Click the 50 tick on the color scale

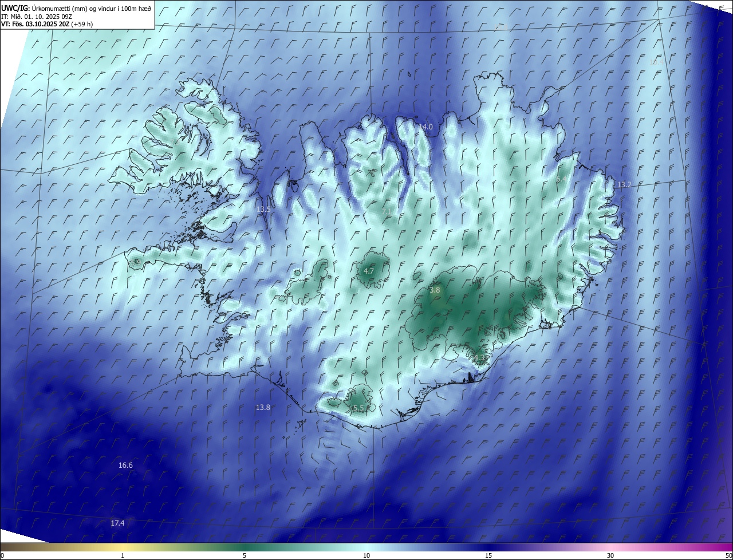[x=728, y=555]
